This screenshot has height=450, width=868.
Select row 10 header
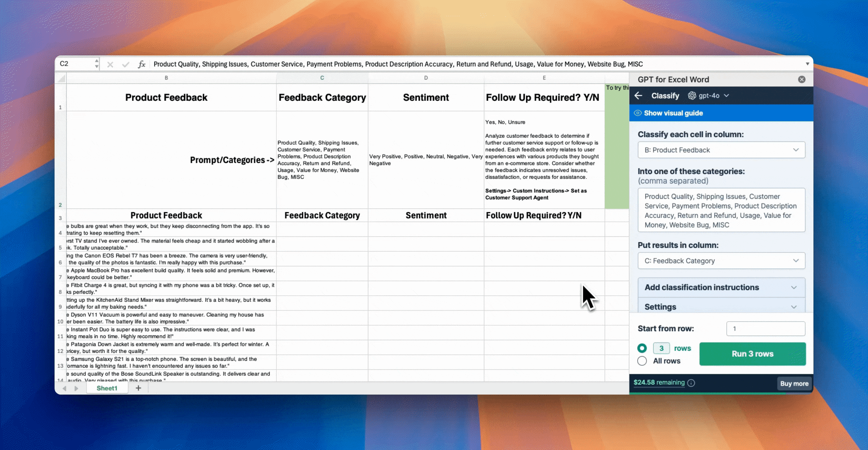(x=60, y=318)
